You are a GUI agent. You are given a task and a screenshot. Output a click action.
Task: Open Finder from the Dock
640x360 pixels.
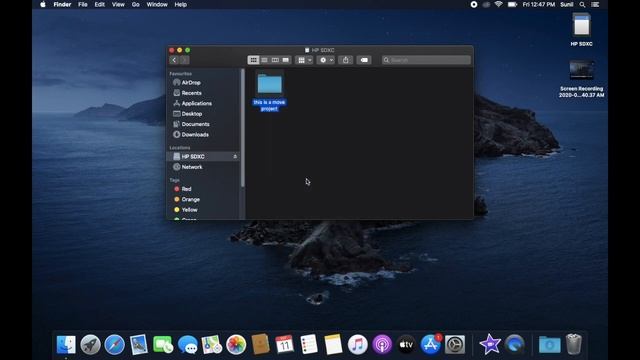66,345
